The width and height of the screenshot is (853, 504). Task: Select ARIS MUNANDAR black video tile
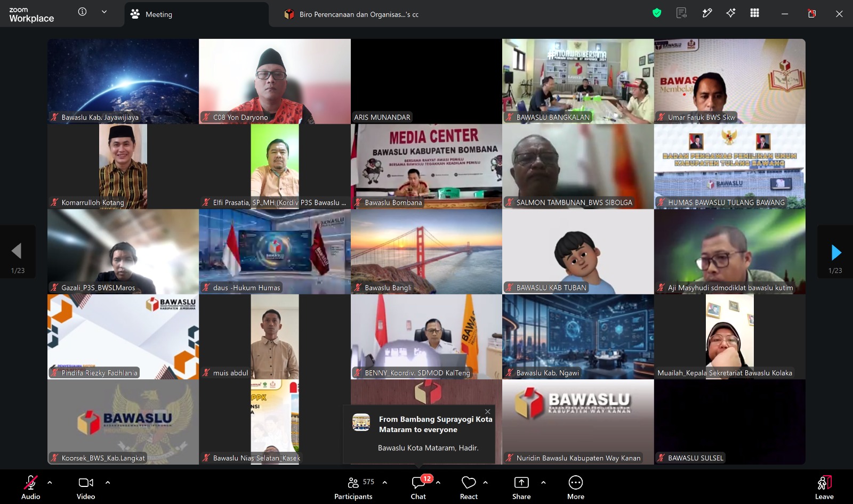click(426, 81)
